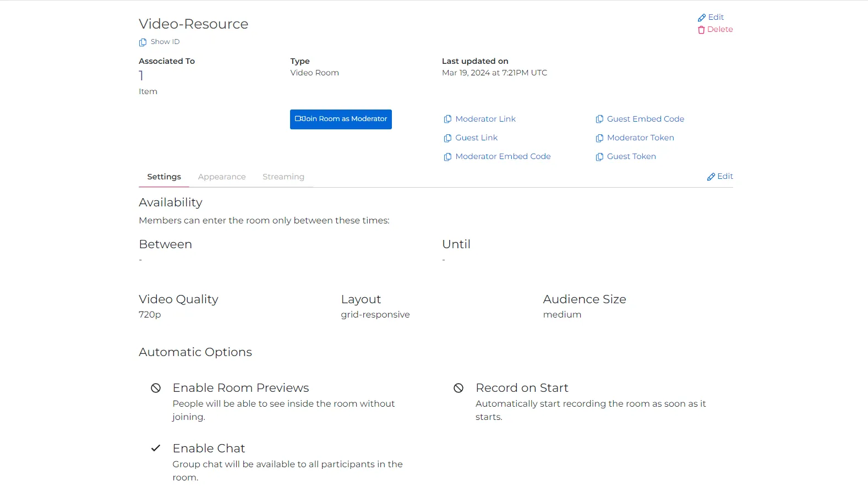This screenshot has width=868, height=492.
Task: Click the copy icon beside Moderator Token
Action: (x=599, y=138)
